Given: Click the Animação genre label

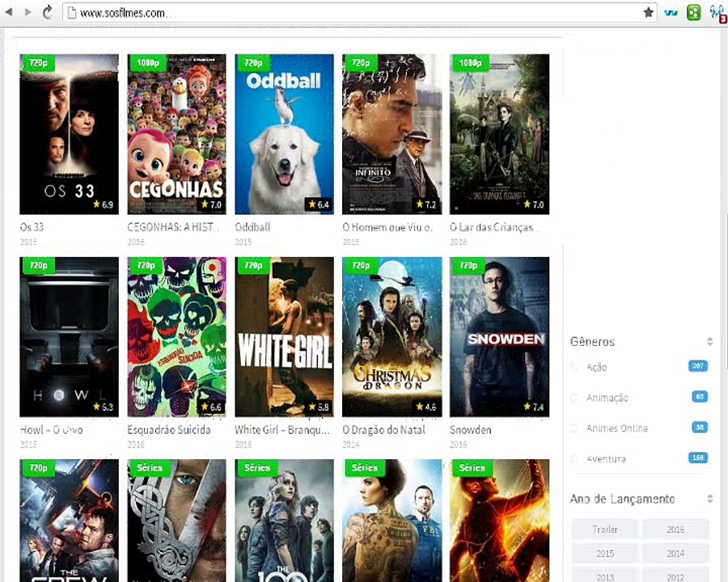Looking at the screenshot, I should (x=607, y=398).
